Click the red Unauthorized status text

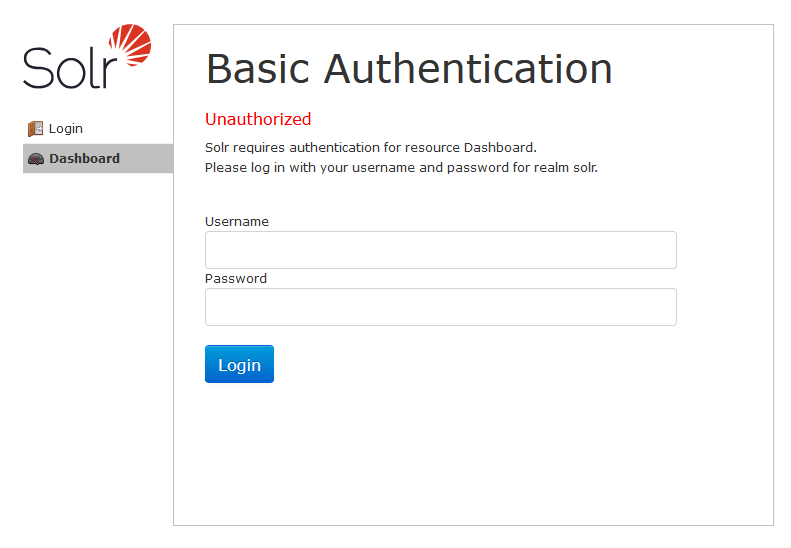click(x=258, y=120)
